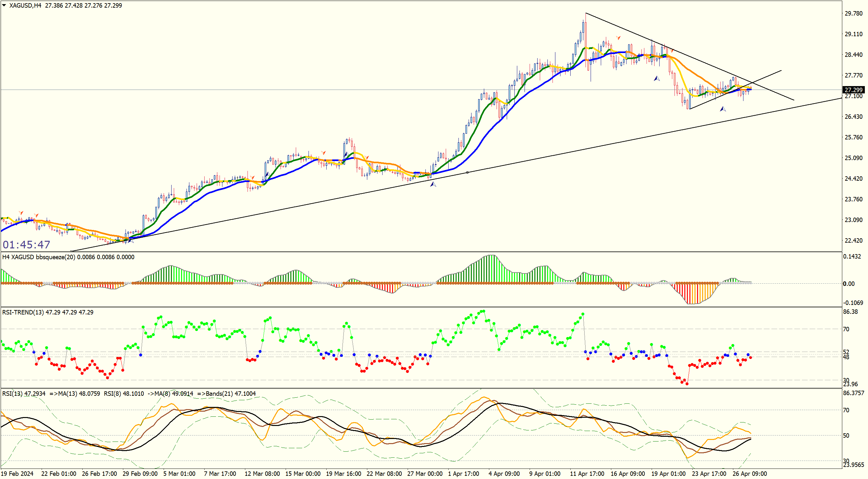Click the triangle before XAGUSD,H4 title
The width and height of the screenshot is (868, 479).
(x=4, y=5)
